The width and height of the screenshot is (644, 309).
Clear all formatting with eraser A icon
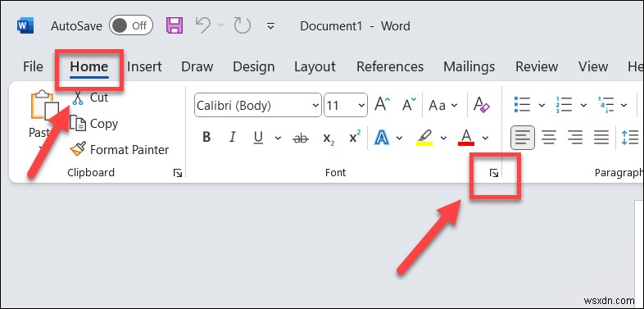482,105
